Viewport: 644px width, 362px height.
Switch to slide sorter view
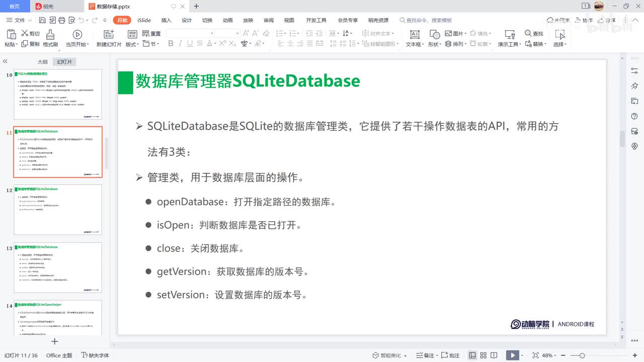(x=484, y=355)
